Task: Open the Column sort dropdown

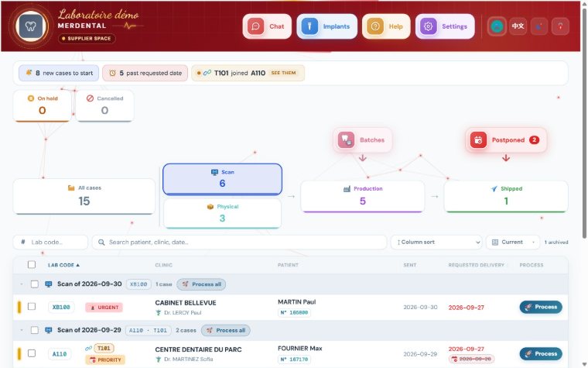Action: tap(437, 242)
